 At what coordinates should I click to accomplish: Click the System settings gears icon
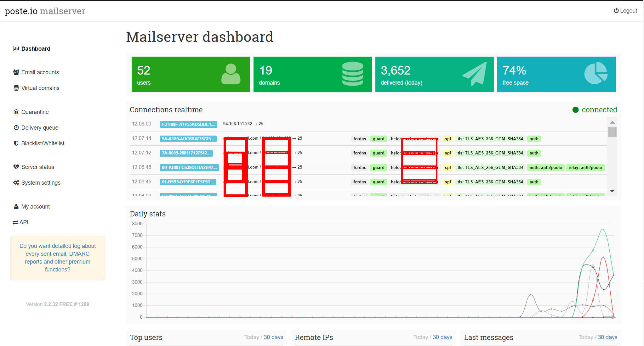pyautogui.click(x=16, y=183)
